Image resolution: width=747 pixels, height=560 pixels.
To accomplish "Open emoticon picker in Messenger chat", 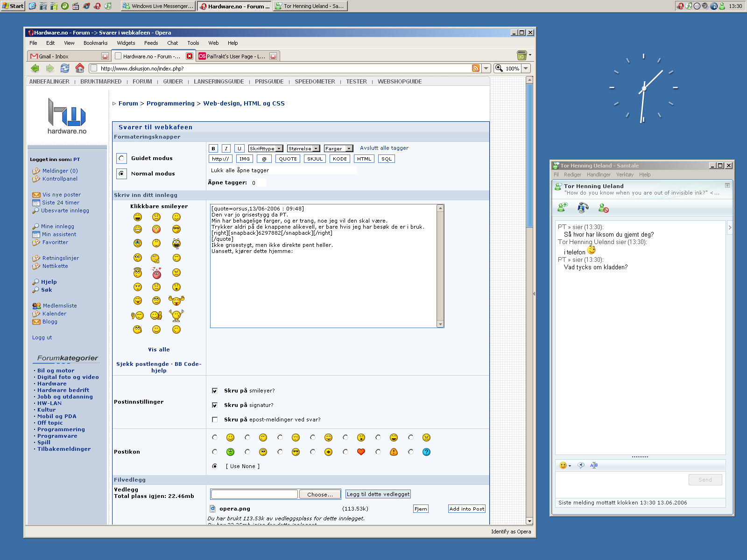I will pos(563,465).
